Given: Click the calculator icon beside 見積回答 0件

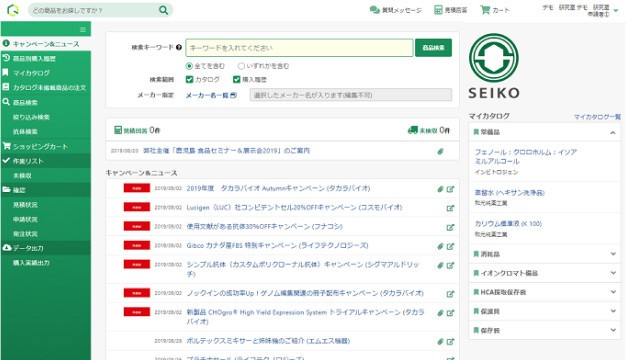Looking at the screenshot, I should [x=118, y=130].
